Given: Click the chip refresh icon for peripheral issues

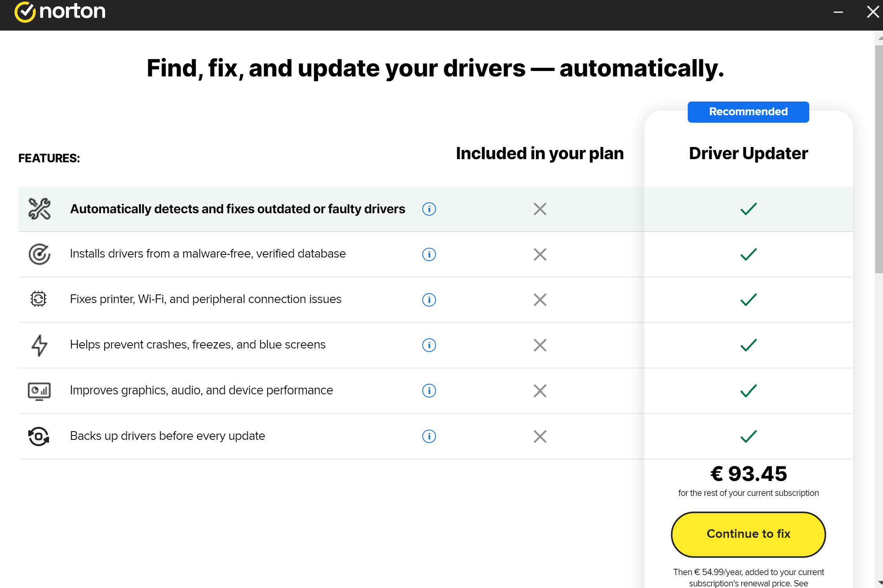Looking at the screenshot, I should tap(38, 299).
